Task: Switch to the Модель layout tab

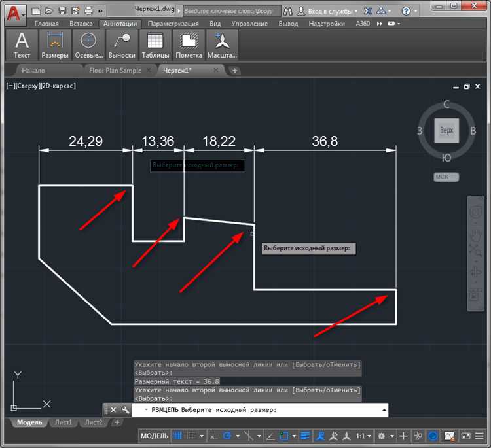Action: [29, 422]
